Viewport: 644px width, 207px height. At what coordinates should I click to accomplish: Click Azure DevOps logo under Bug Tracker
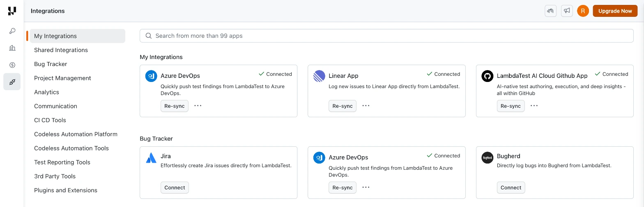[319, 158]
